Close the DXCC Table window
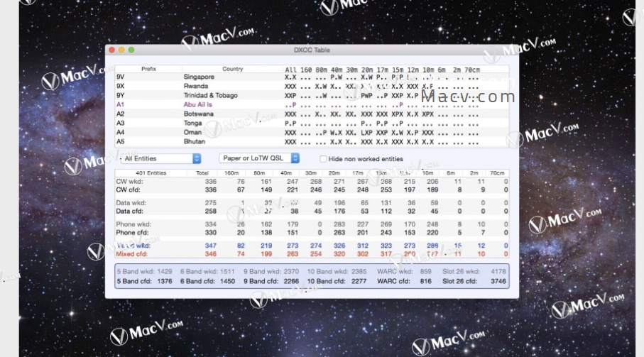This screenshot has height=357, width=644. click(x=111, y=50)
